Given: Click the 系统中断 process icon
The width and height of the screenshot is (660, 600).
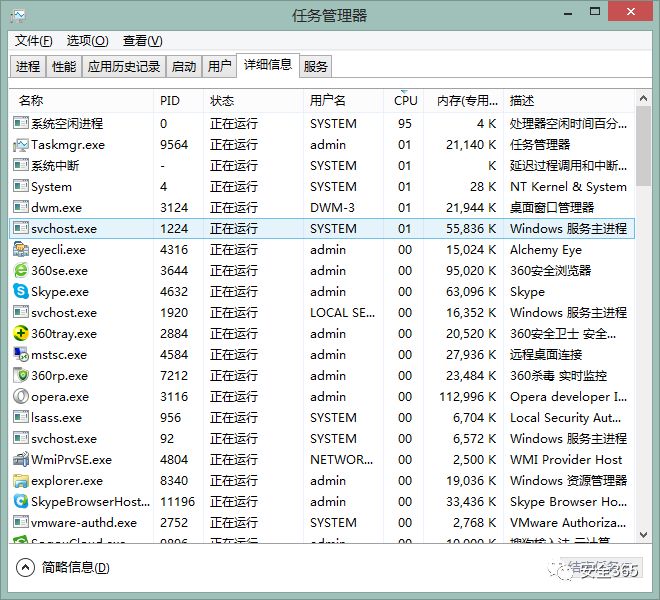Looking at the screenshot, I should (x=21, y=165).
